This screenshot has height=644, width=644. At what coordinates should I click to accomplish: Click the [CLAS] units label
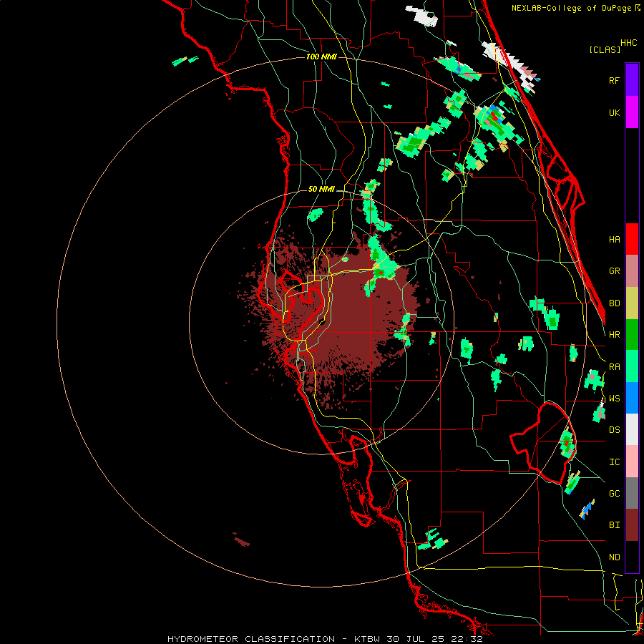[605, 49]
